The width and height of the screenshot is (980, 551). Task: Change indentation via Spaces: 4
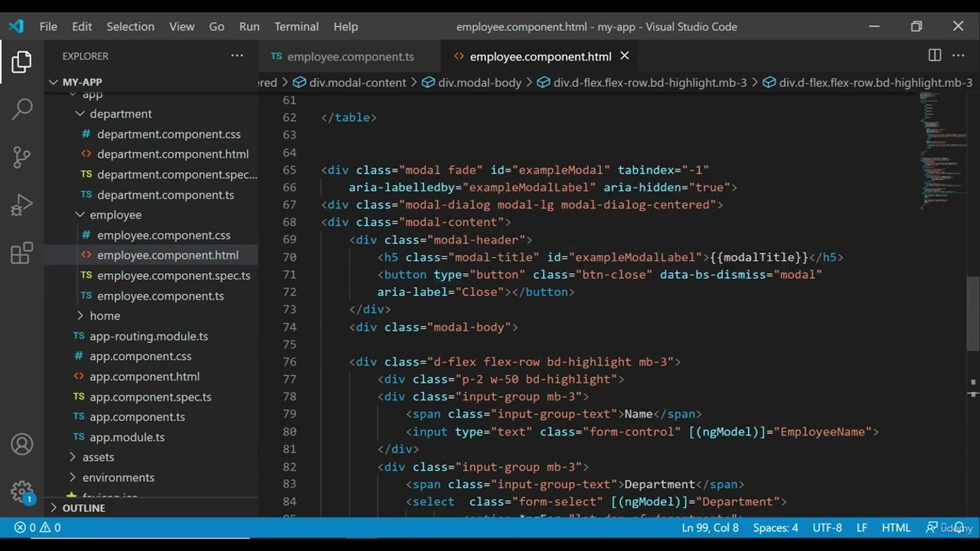coord(775,527)
